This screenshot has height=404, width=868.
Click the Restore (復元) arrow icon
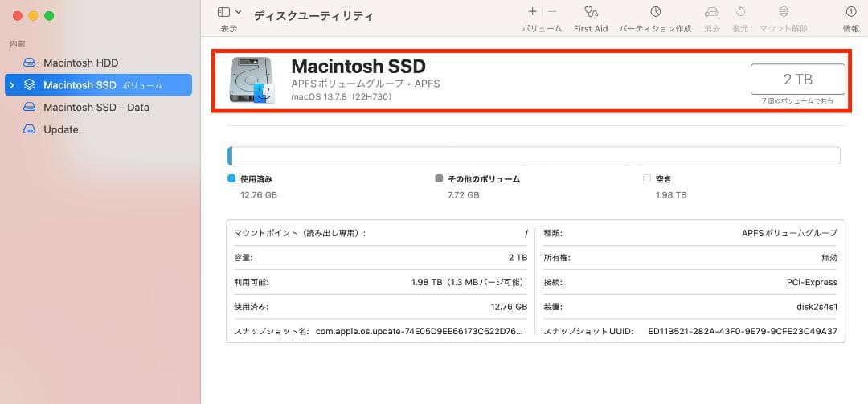(x=740, y=11)
